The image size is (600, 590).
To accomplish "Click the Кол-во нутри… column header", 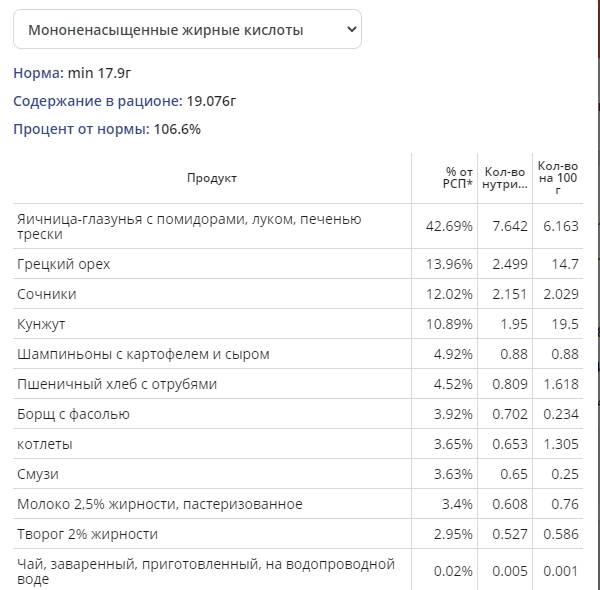I will [x=505, y=178].
